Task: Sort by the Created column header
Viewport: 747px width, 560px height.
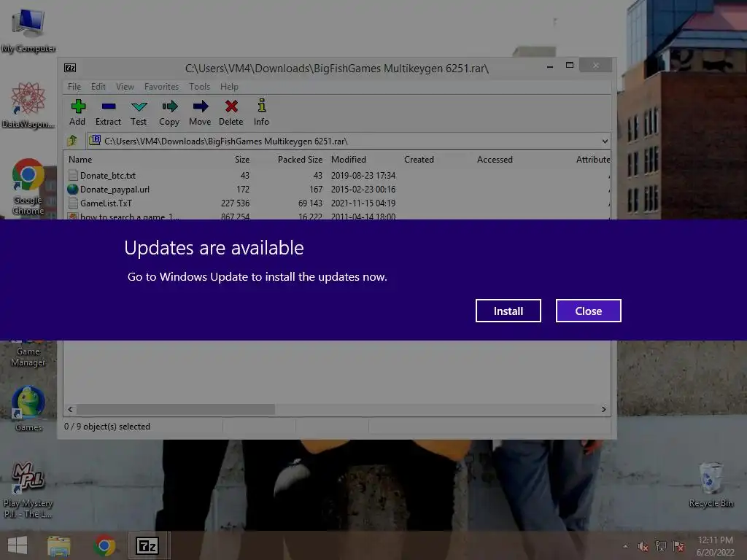Action: (419, 160)
